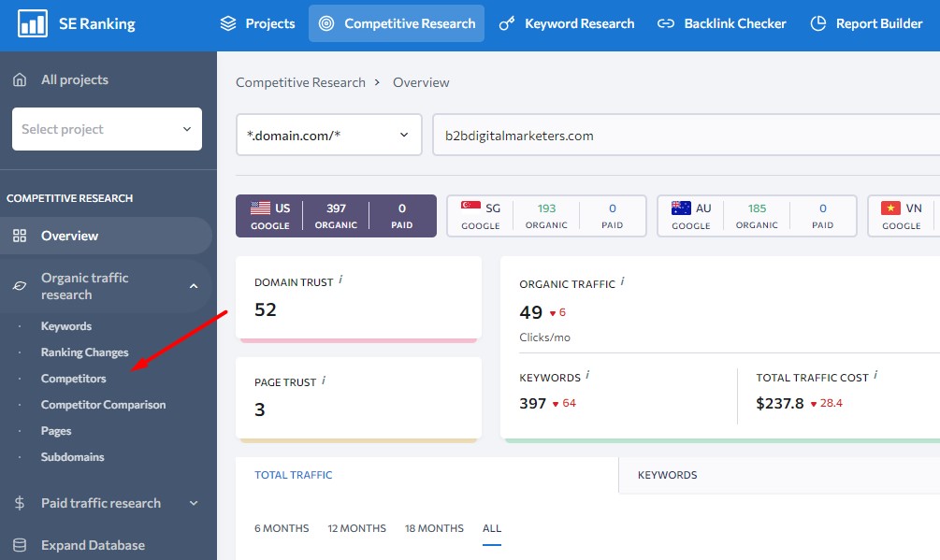Select the AU Google region card
This screenshot has width=940, height=560.
coord(757,216)
